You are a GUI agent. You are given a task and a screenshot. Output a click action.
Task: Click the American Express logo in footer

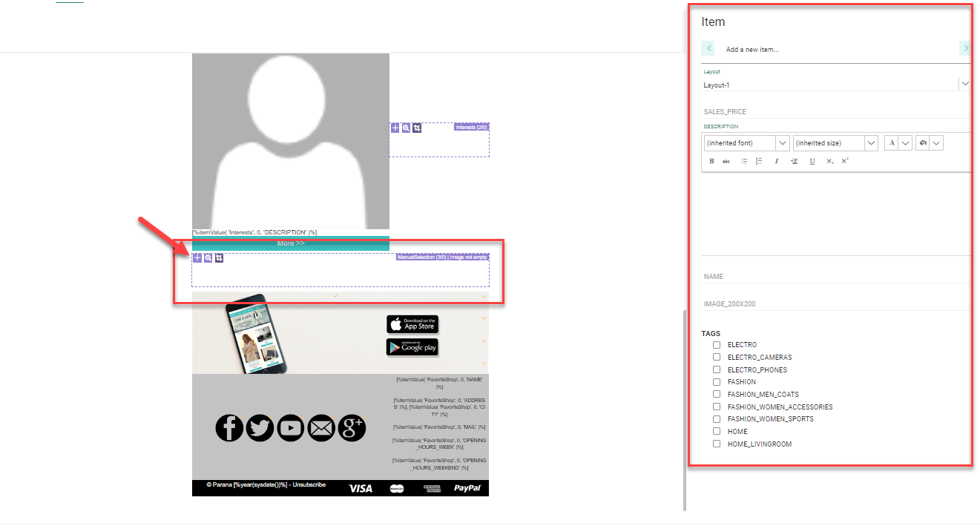click(432, 488)
